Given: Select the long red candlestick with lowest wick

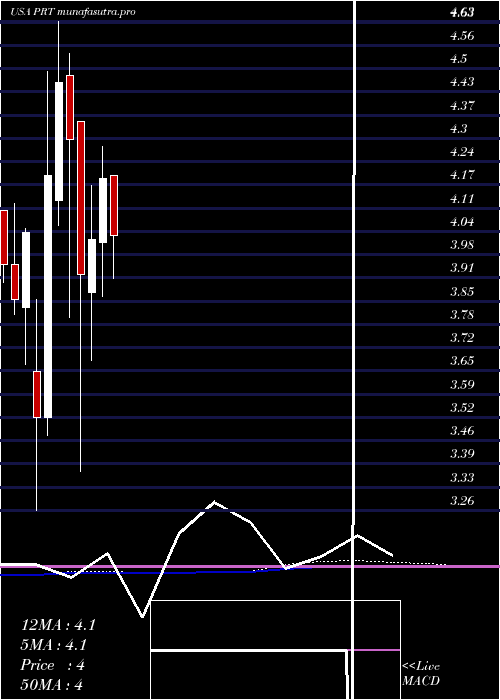Looking at the screenshot, I should [81, 198].
